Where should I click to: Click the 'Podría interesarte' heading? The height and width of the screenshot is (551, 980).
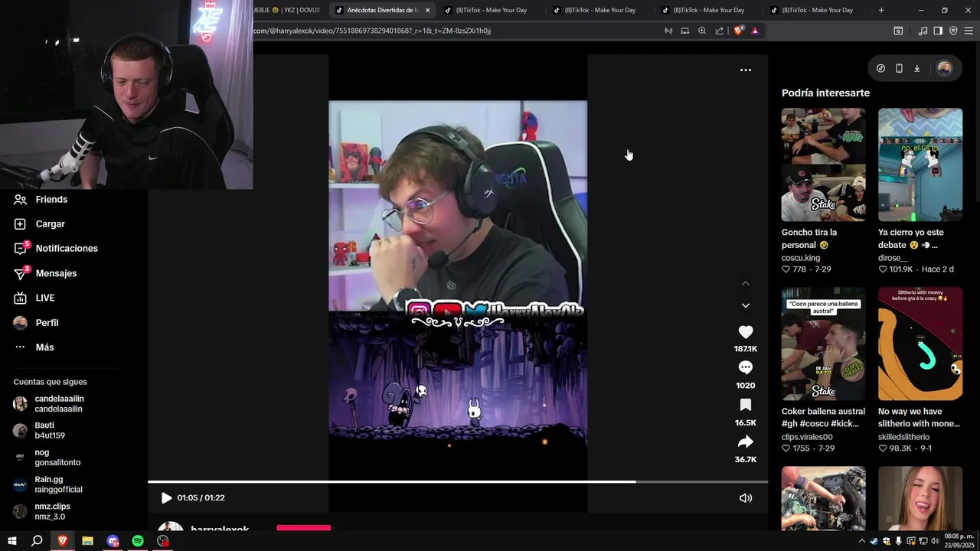(825, 93)
